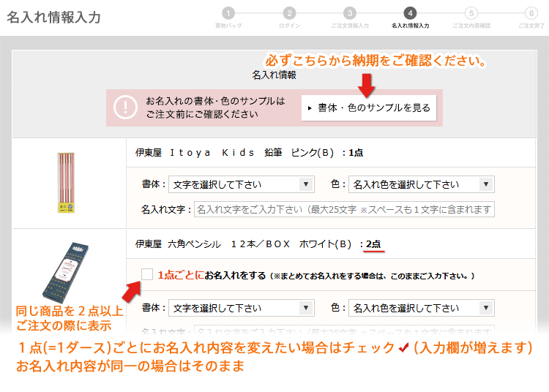The height and width of the screenshot is (392, 549).
Task: Click 名入れ情報入力 step label
Action: [x=410, y=26]
